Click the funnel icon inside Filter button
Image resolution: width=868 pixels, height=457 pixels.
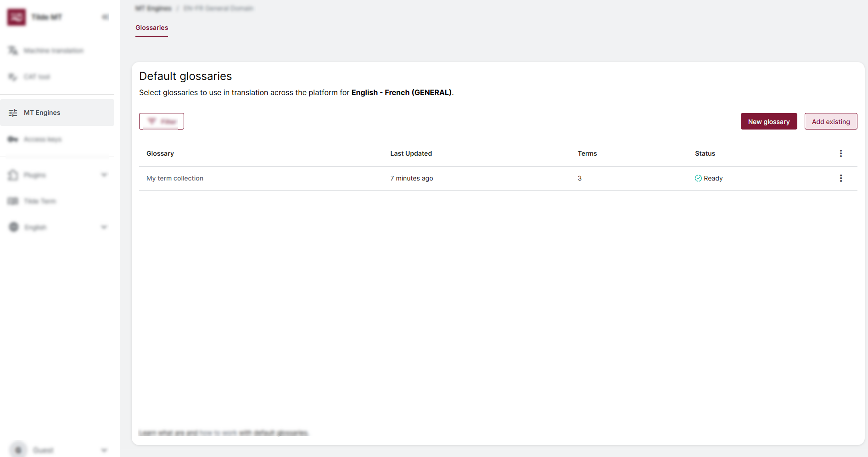click(x=154, y=121)
